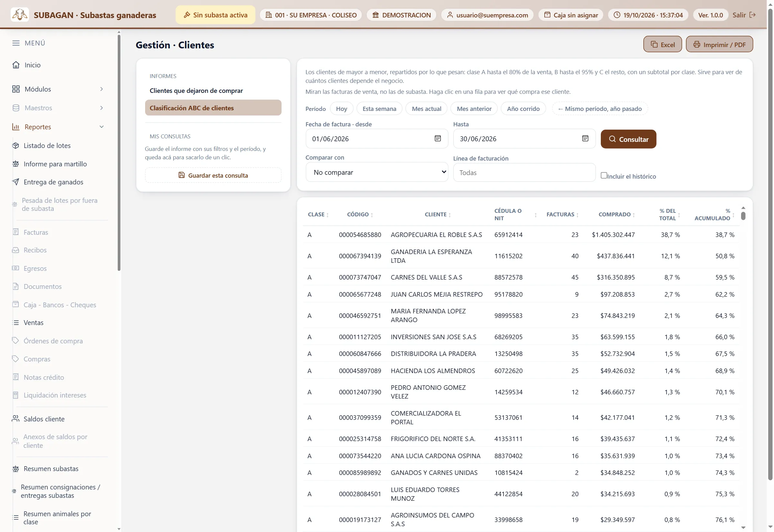Sort table by COMPRADO column arrow
774x532 pixels.
coord(634,215)
